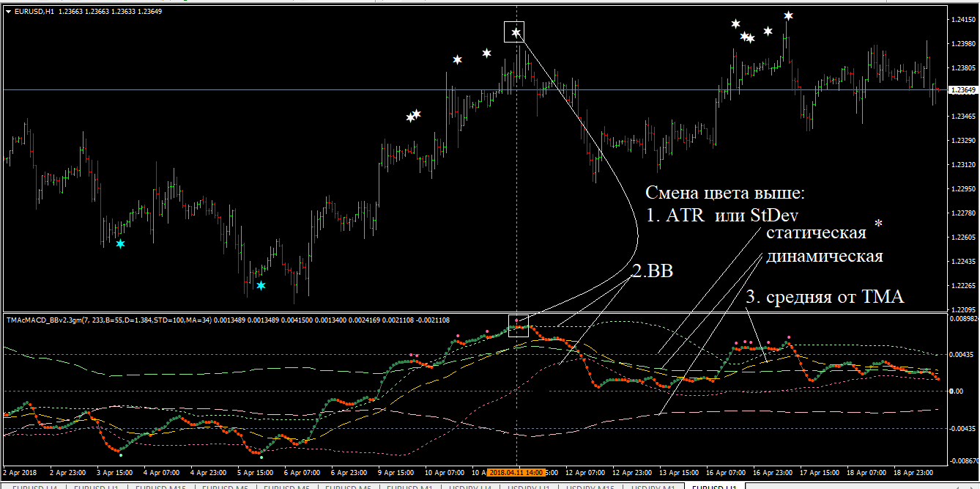Switch to the USDJPY,H4 chart tab
Viewport: 980px width, 489px height.
tap(469, 487)
